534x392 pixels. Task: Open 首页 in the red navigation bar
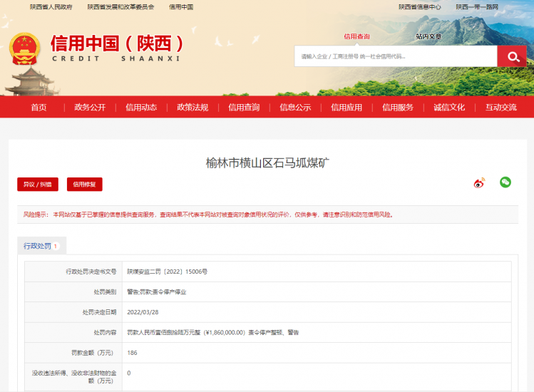(38, 108)
